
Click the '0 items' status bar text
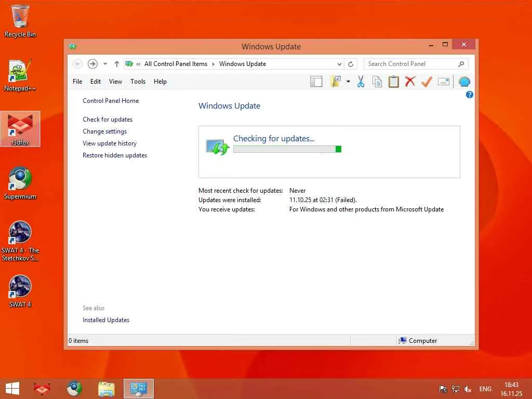click(78, 341)
